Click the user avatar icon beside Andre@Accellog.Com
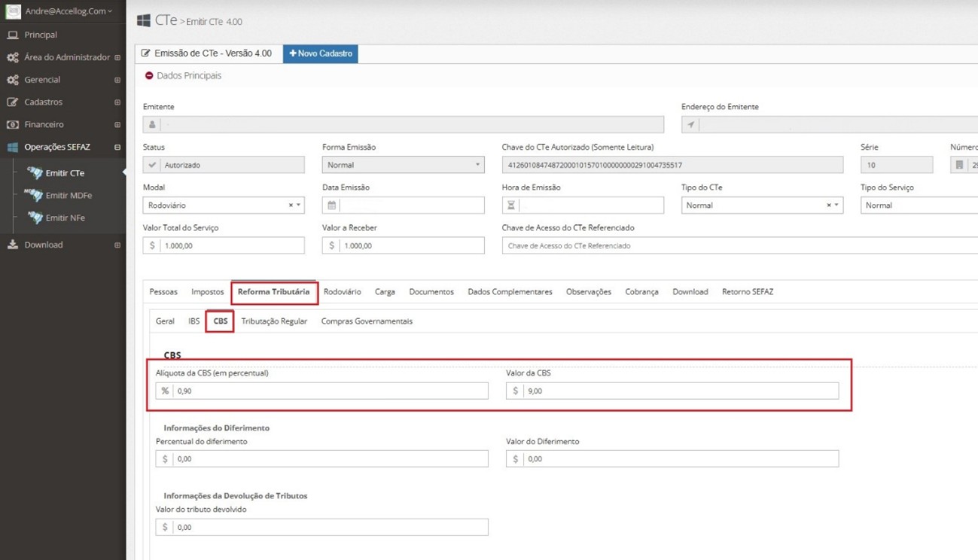 [13, 11]
